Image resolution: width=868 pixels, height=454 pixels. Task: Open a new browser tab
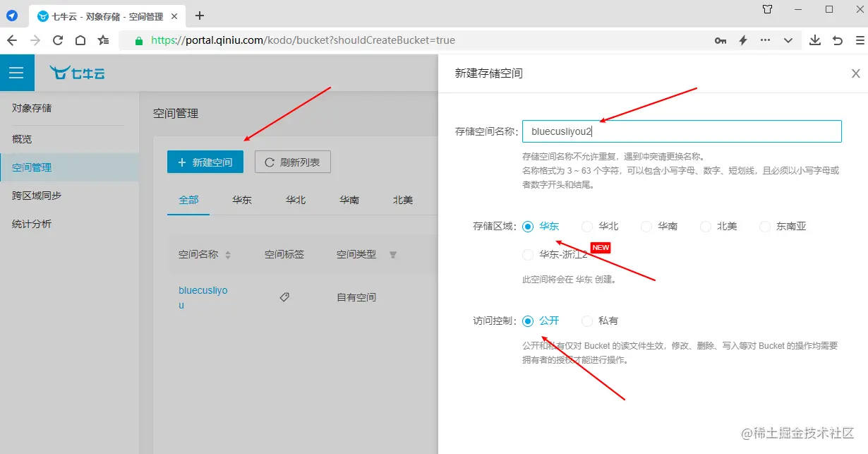(x=200, y=15)
